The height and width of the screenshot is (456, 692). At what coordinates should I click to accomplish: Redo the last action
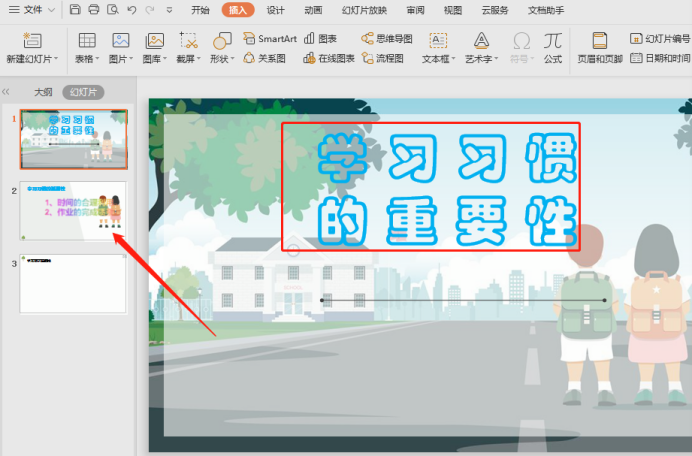[x=150, y=10]
